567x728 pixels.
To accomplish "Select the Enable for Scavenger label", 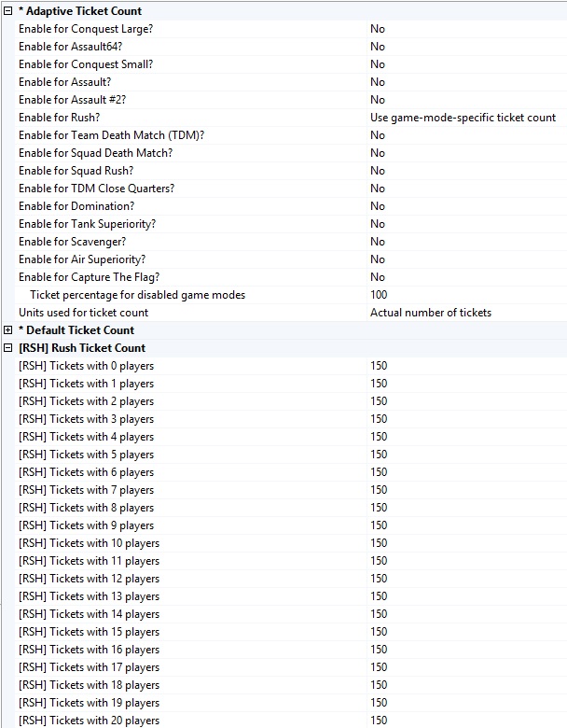I will [x=75, y=242].
